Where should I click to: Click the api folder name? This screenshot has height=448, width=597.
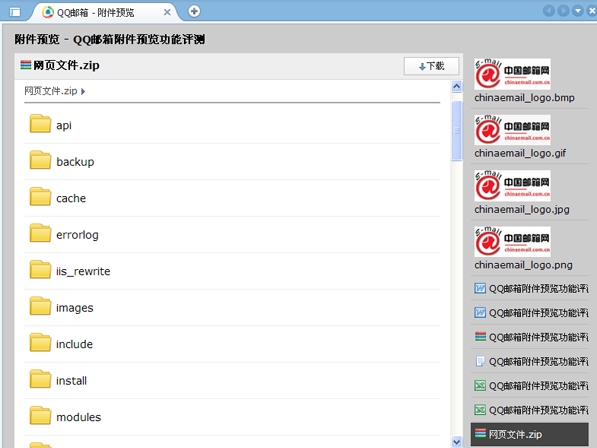coord(64,125)
